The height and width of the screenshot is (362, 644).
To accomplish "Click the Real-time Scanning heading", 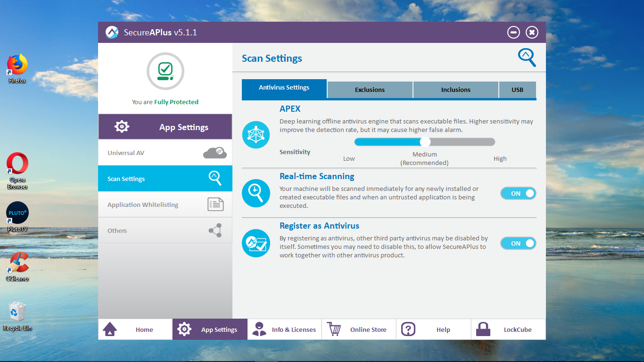I will 317,176.
